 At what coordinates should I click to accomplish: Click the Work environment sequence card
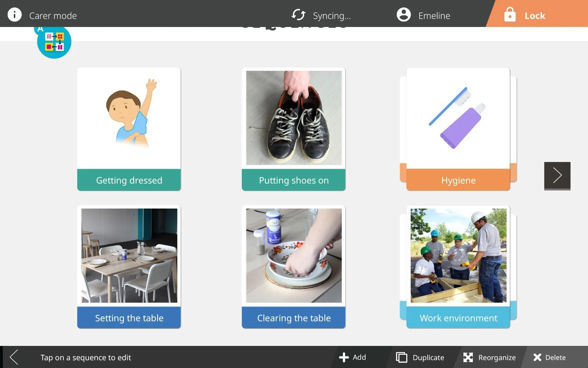458,267
